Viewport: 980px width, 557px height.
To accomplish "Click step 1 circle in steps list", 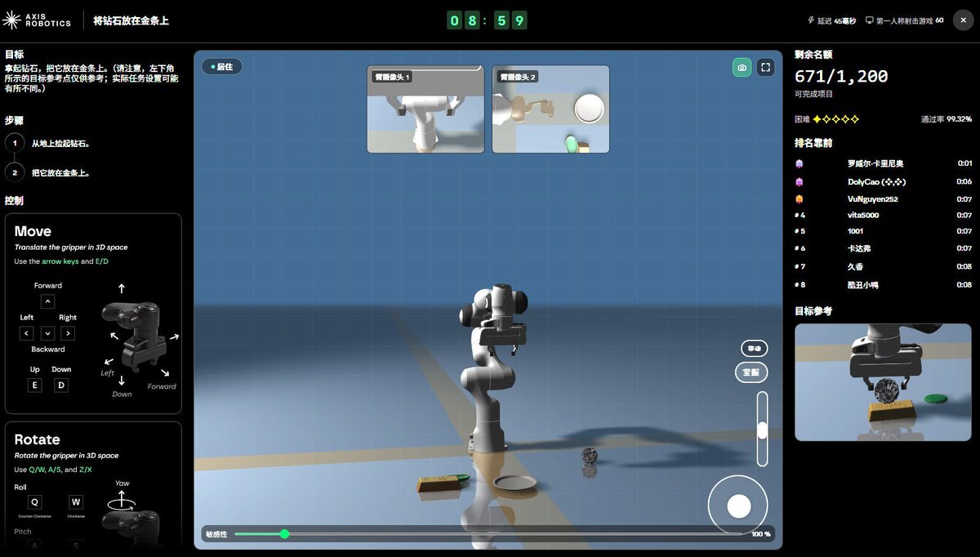I will 15,143.
